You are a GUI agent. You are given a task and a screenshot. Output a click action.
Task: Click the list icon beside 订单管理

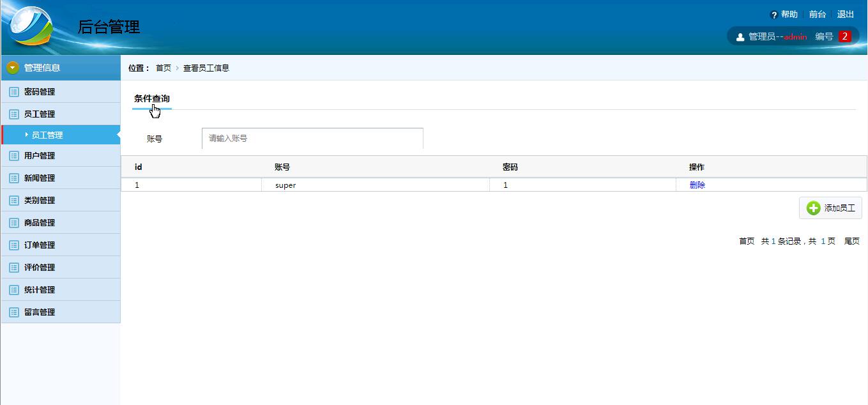14,245
